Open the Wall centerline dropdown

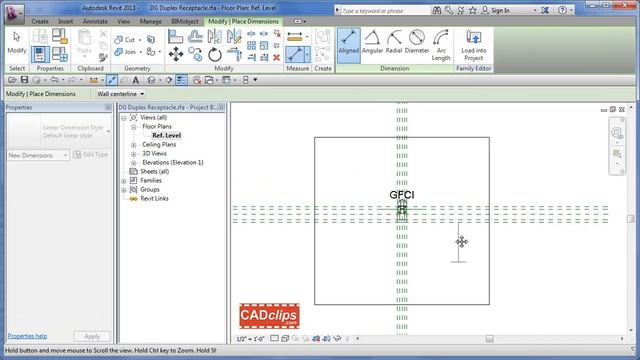click(121, 94)
